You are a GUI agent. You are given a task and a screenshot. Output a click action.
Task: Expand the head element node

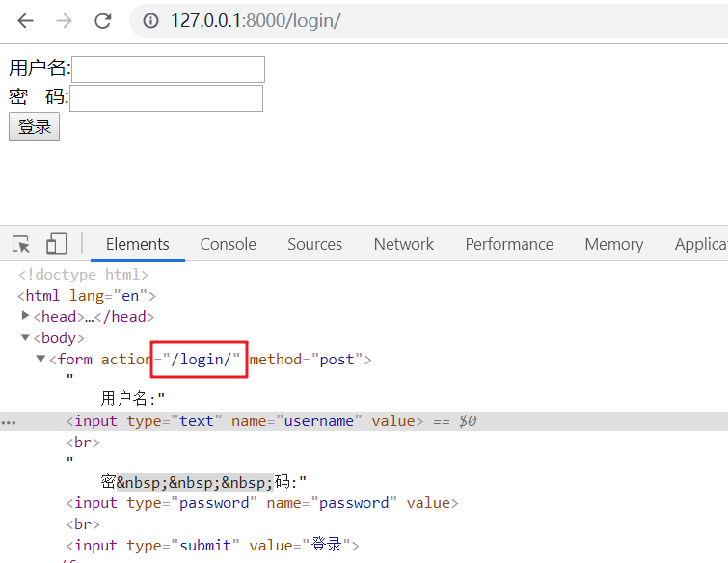pyautogui.click(x=26, y=316)
